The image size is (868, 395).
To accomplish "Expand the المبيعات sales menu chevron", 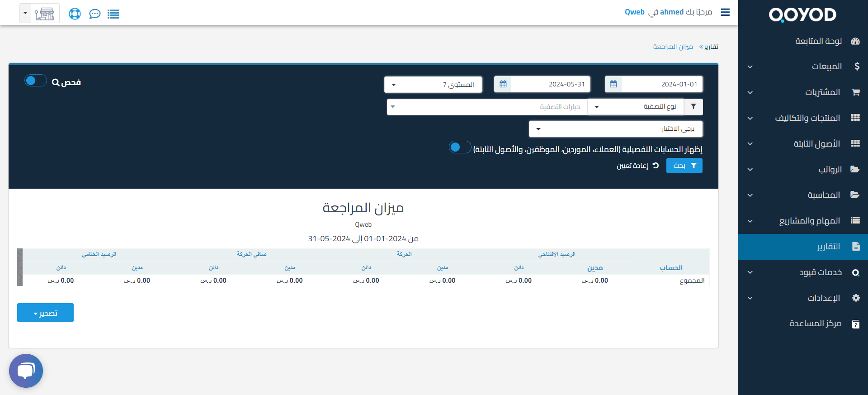I will (x=750, y=67).
